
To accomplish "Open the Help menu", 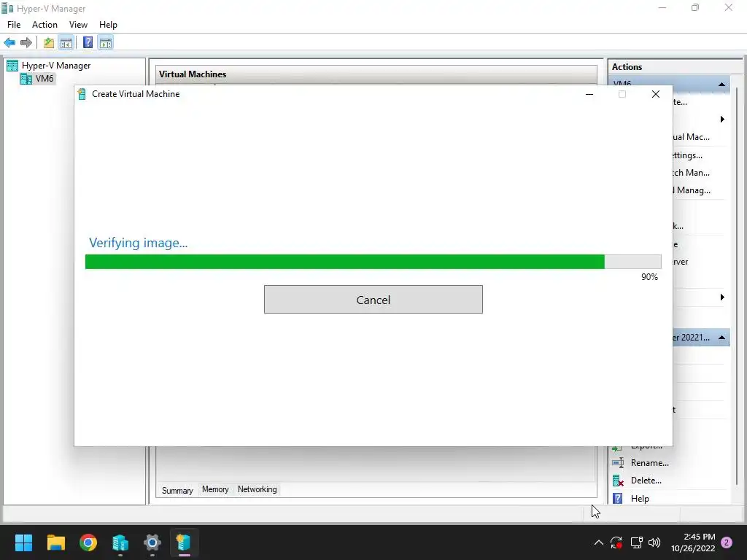I will 108,25.
